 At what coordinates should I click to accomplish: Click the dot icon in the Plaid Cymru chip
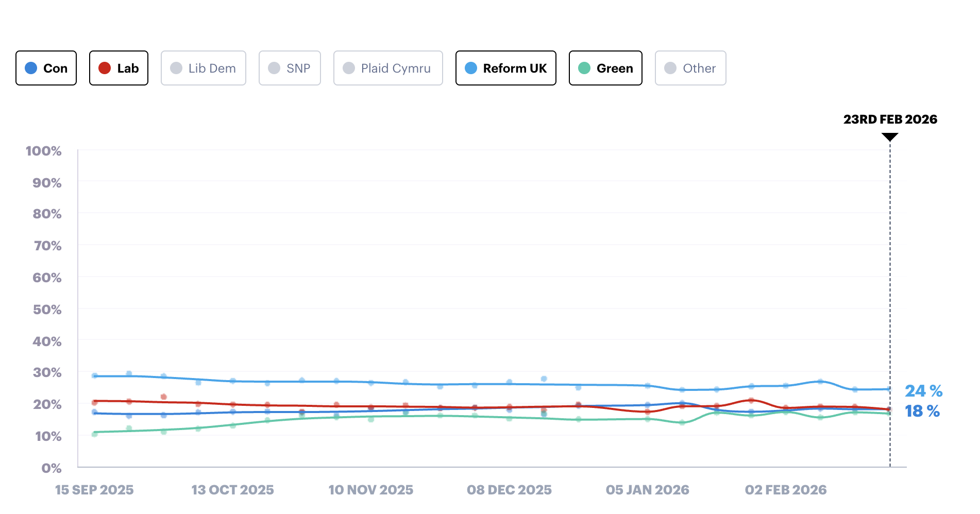[349, 68]
